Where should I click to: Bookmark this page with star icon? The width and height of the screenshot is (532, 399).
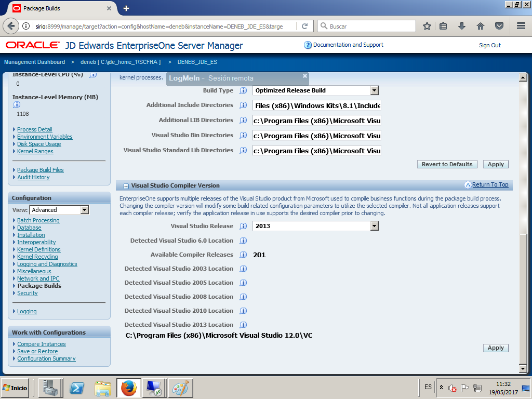(427, 26)
